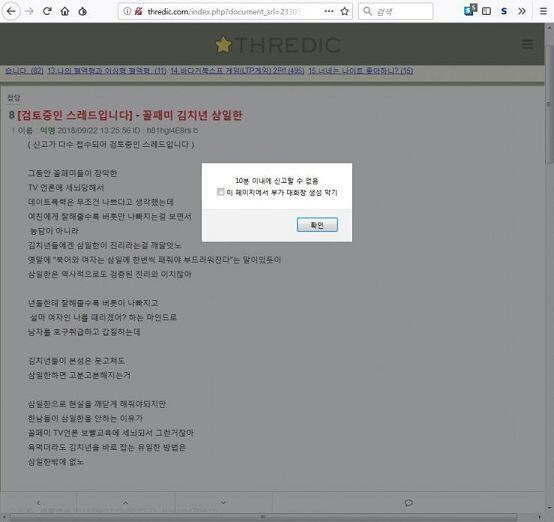The height and width of the screenshot is (522, 554).
Task: Click the left arrow in bottom navigation bar
Action: coord(38,503)
